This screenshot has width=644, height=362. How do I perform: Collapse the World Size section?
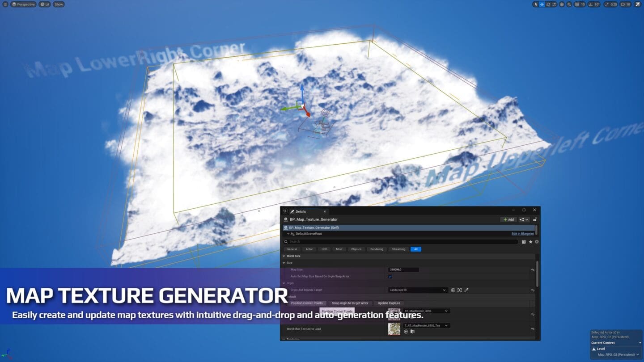click(x=284, y=256)
